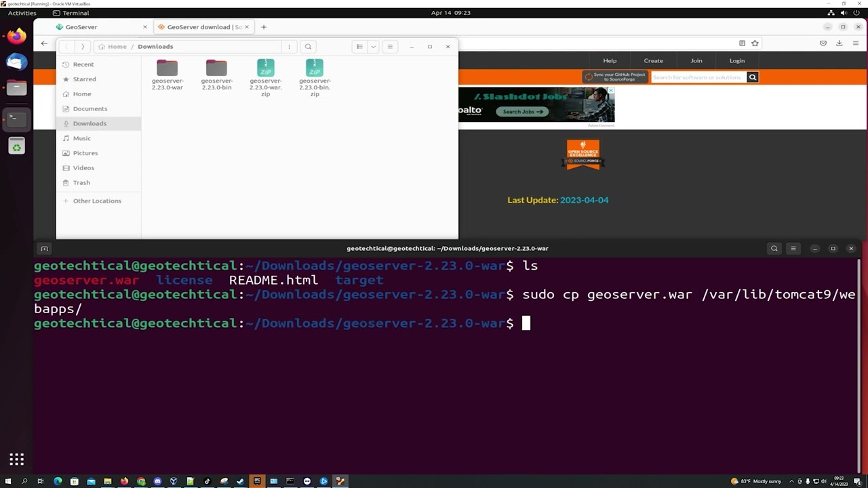Viewport: 868px width, 488px height.
Task: Select the geoserver-2.23.0-war folder
Action: 167,75
